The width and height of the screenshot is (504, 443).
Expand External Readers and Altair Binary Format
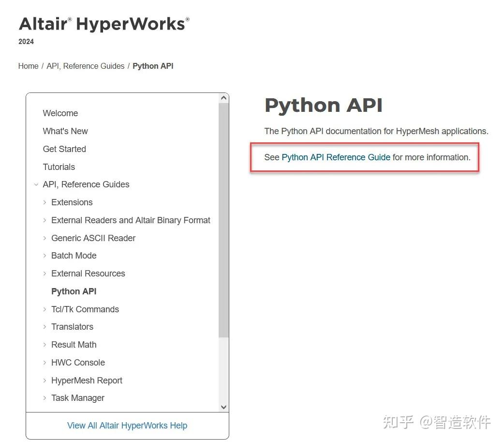(x=44, y=220)
